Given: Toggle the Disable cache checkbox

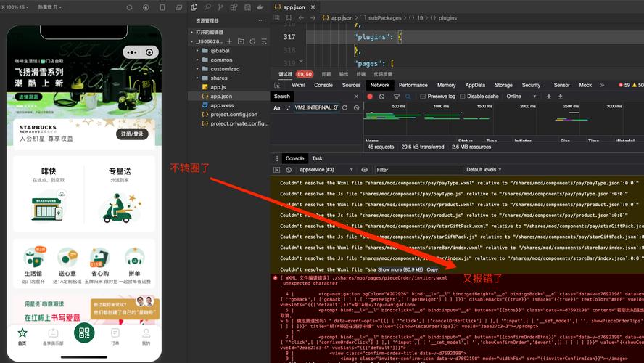Looking at the screenshot, I should pos(463,96).
